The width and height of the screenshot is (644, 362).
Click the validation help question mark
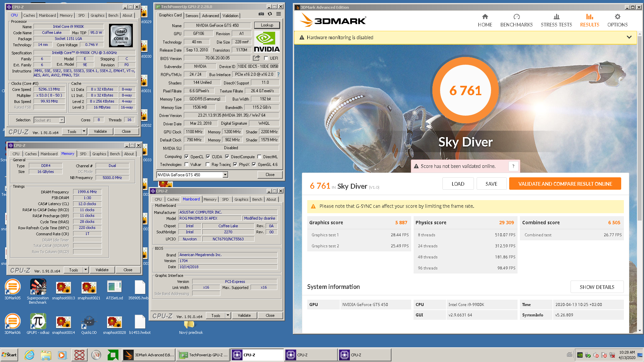[513, 166]
